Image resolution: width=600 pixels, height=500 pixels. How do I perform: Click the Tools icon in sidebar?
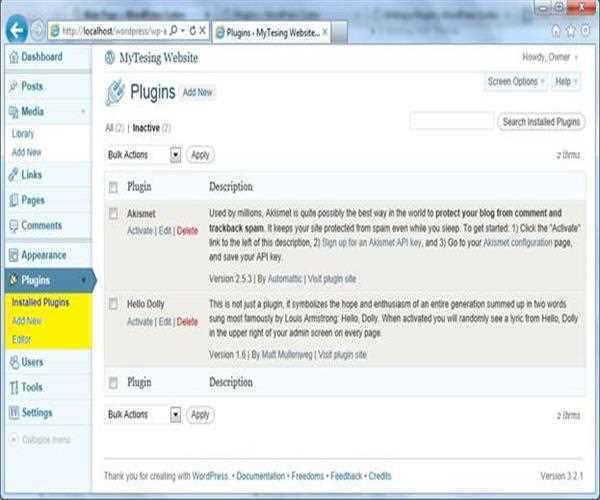(x=12, y=387)
